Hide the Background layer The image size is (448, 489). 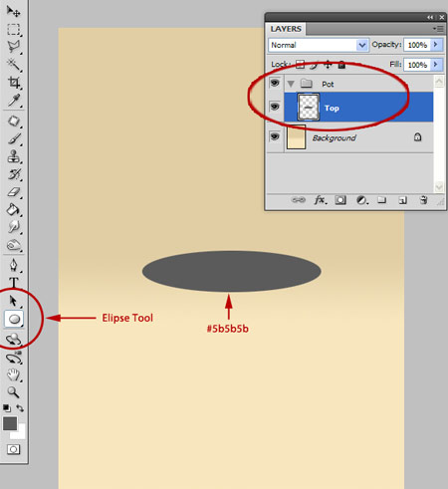(275, 136)
